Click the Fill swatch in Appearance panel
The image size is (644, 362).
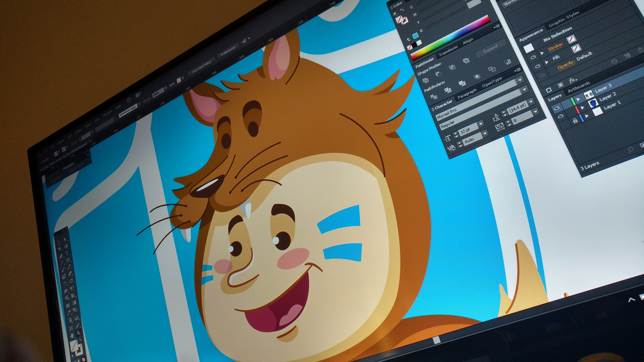pyautogui.click(x=577, y=48)
